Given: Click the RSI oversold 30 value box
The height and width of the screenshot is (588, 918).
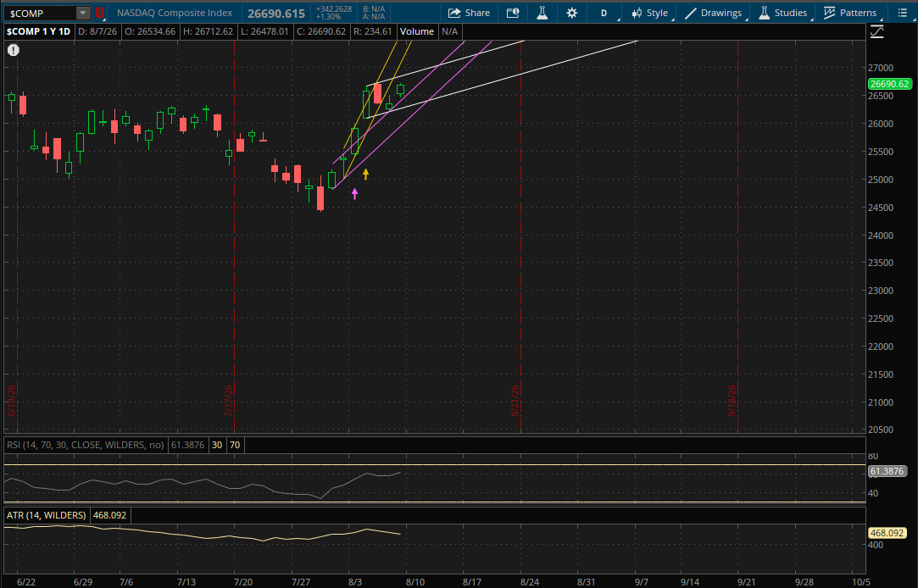Looking at the screenshot, I should coord(217,446).
